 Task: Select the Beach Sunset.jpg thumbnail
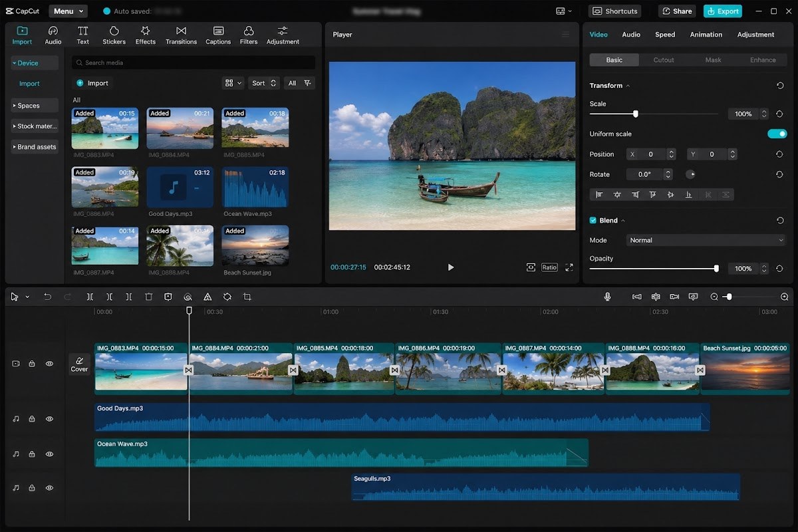pyautogui.click(x=255, y=245)
